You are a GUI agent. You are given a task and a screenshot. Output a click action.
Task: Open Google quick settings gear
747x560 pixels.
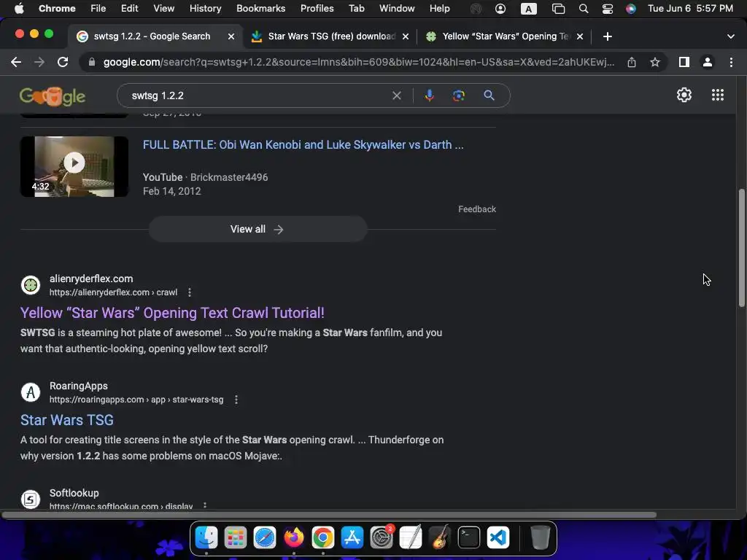tap(684, 95)
